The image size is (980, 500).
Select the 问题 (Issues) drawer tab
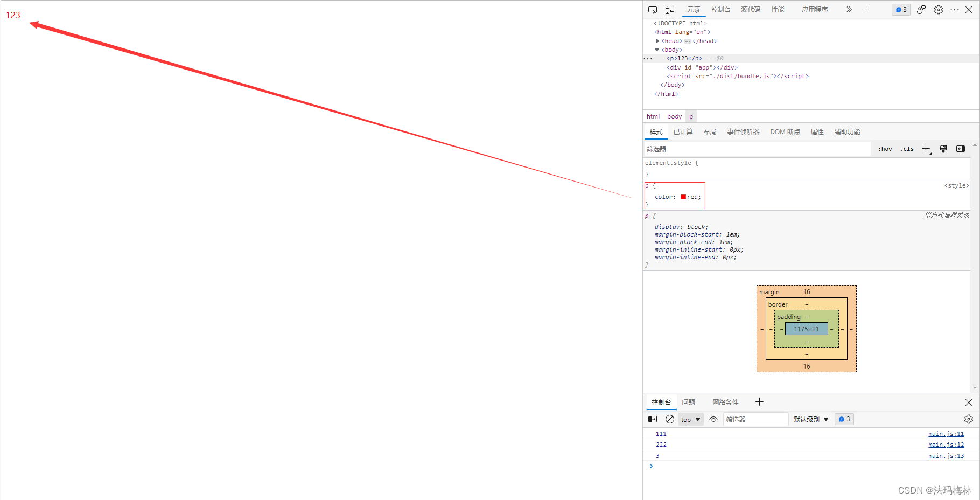point(688,402)
